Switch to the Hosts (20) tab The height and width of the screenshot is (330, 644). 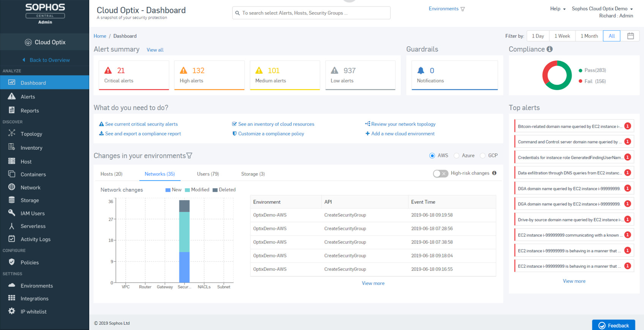pos(111,174)
